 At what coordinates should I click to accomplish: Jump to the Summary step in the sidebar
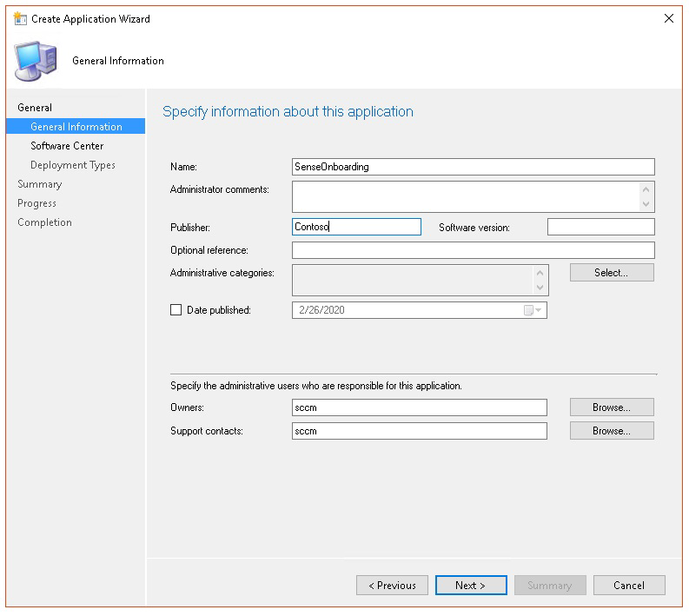click(40, 184)
